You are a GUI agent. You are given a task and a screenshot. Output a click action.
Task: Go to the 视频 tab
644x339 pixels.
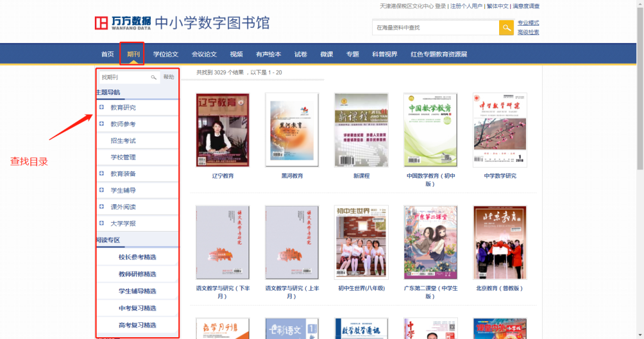pyautogui.click(x=236, y=54)
